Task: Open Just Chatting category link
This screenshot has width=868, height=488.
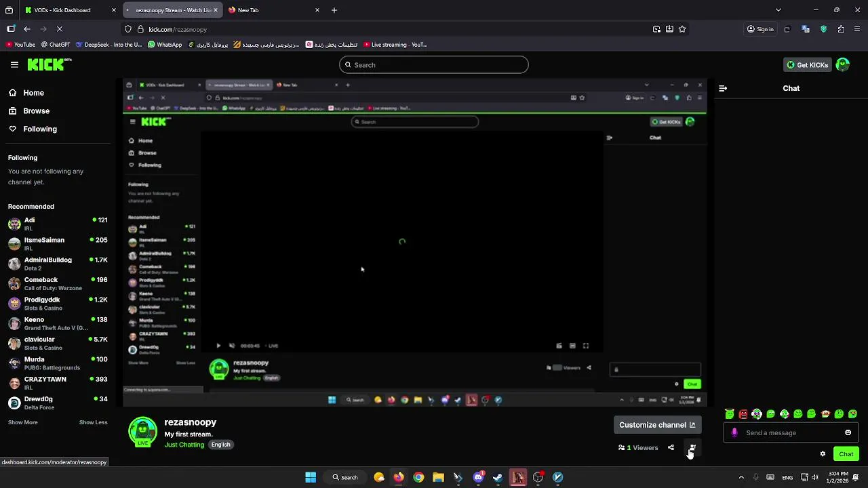Action: [184, 445]
